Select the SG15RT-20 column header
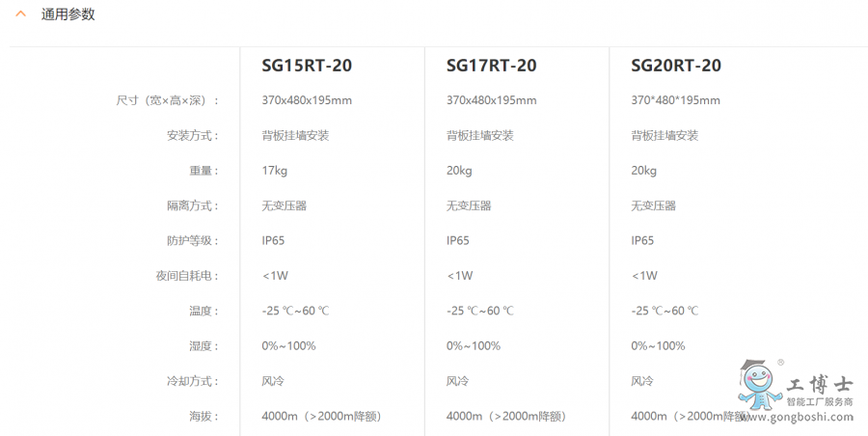 coord(307,66)
